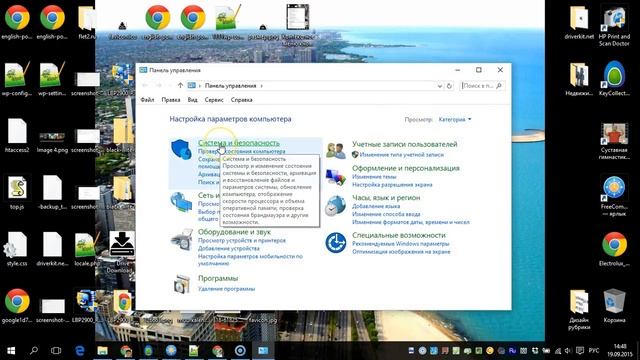Click Добавление устройства link
The height and width of the screenshot is (360, 640).
229,248
